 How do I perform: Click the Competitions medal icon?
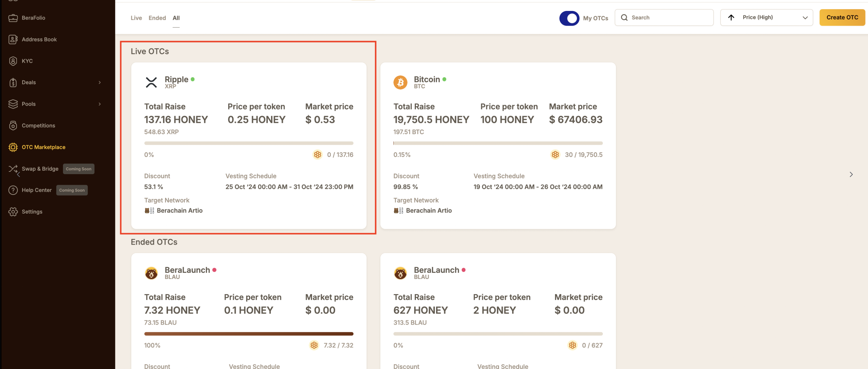click(13, 125)
